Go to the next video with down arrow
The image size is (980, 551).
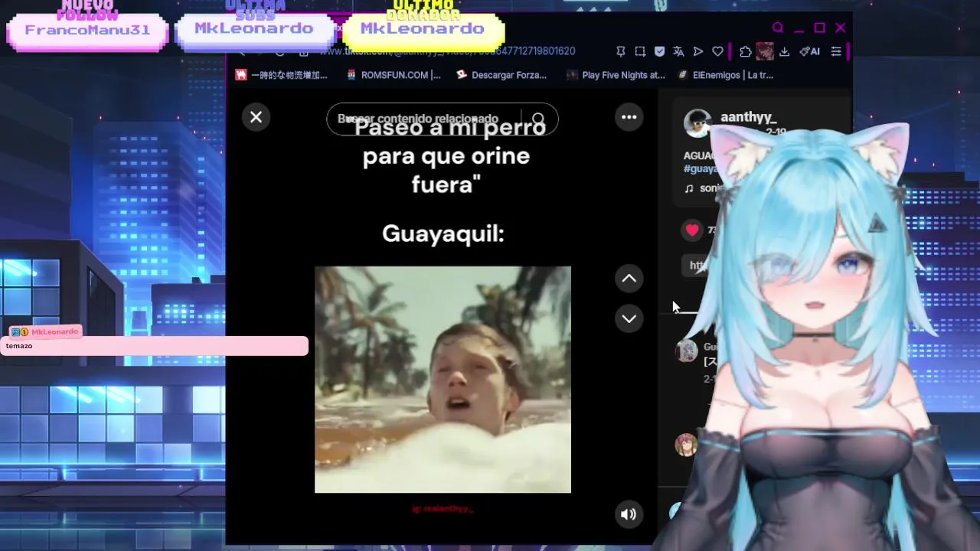pos(629,318)
